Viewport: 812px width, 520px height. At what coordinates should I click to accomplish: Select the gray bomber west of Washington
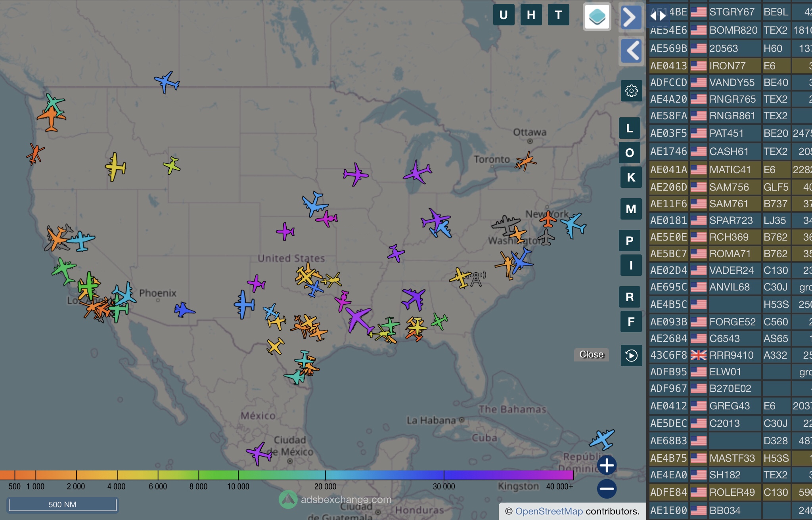506,225
